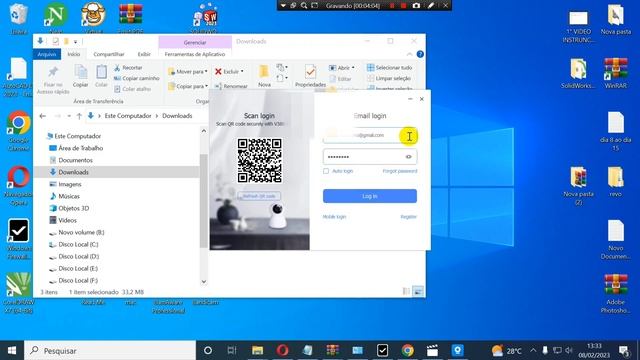Stop the recording in recorder toolbar
Viewport: 640px width, 360px height.
[403, 6]
